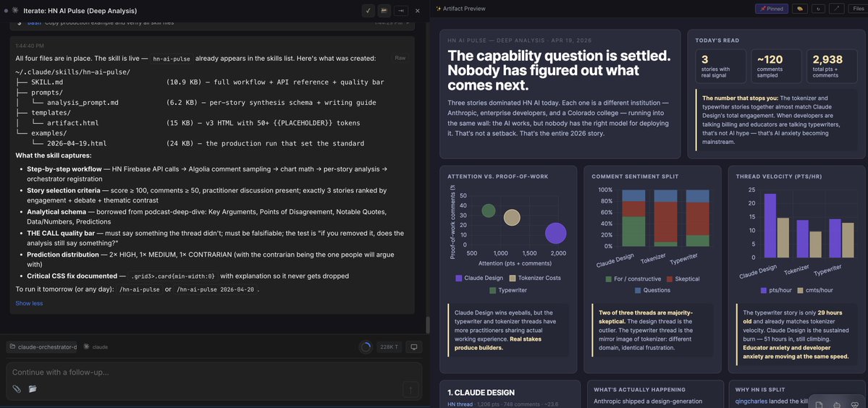The width and height of the screenshot is (868, 408).
Task: Click the qingcharles username link
Action: point(753,401)
